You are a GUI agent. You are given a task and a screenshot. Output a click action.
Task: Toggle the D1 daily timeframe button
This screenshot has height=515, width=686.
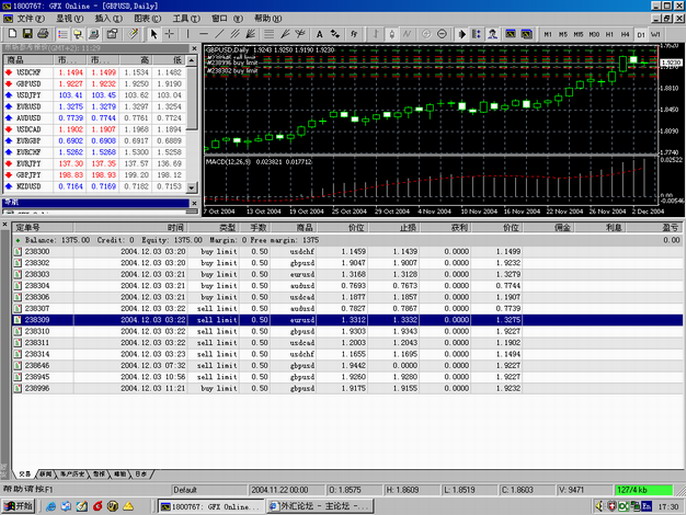pyautogui.click(x=640, y=34)
